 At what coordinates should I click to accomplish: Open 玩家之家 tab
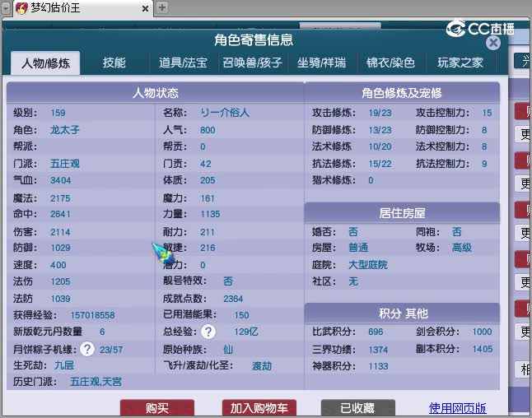click(x=460, y=63)
